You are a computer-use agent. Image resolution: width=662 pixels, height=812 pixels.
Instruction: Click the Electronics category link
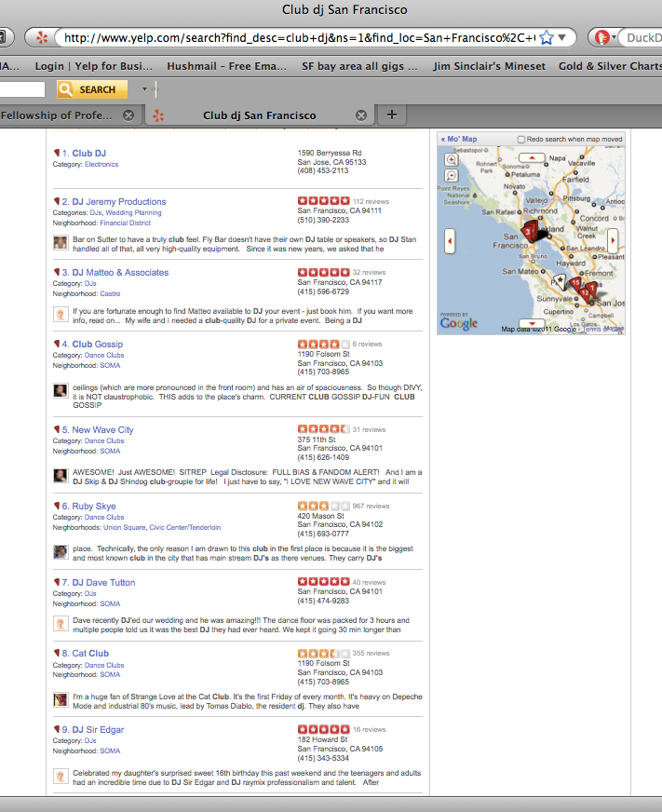pyautogui.click(x=101, y=164)
